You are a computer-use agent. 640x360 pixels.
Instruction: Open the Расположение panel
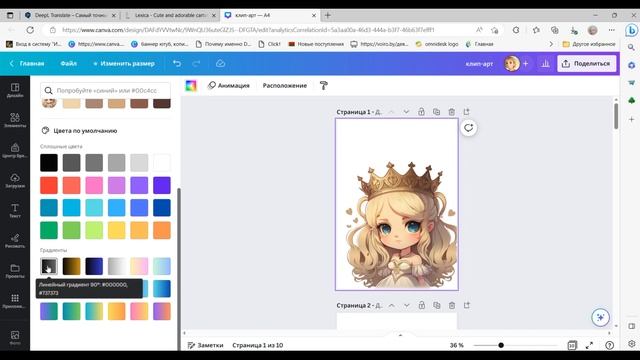[x=284, y=85]
